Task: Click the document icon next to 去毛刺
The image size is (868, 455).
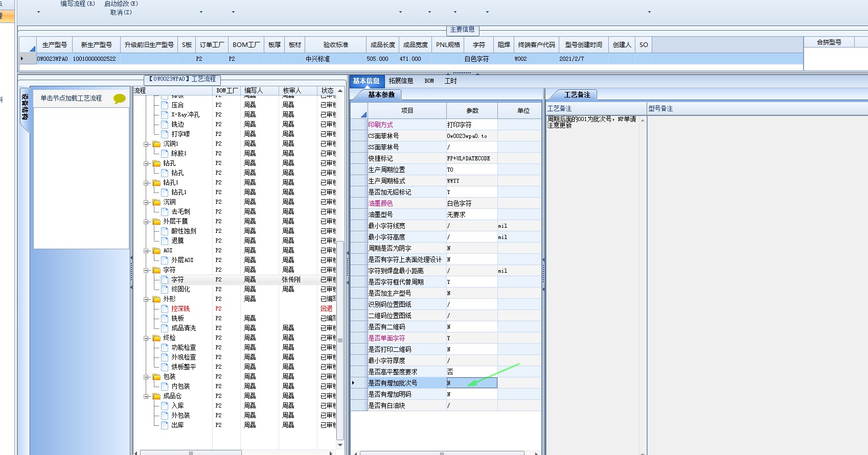Action: click(165, 211)
